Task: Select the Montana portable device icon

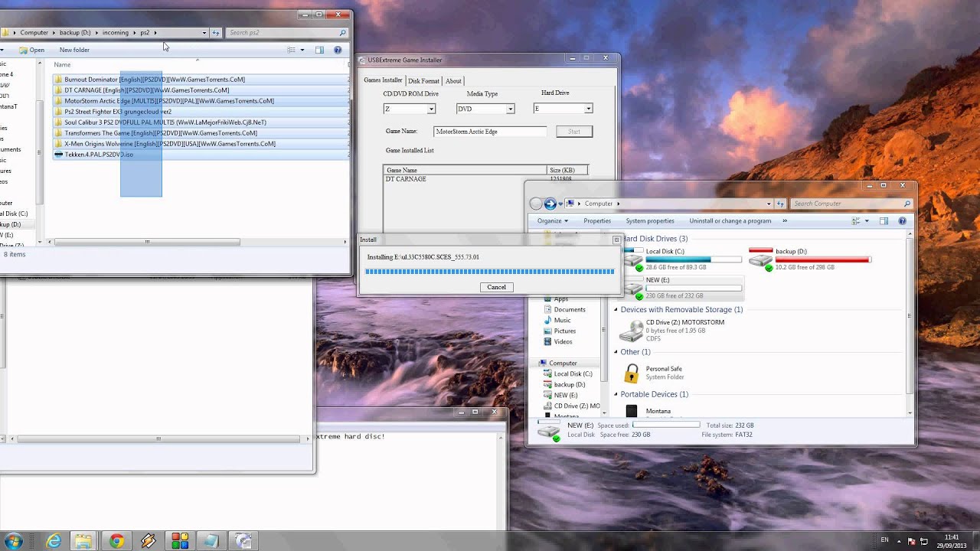Action: [x=632, y=411]
